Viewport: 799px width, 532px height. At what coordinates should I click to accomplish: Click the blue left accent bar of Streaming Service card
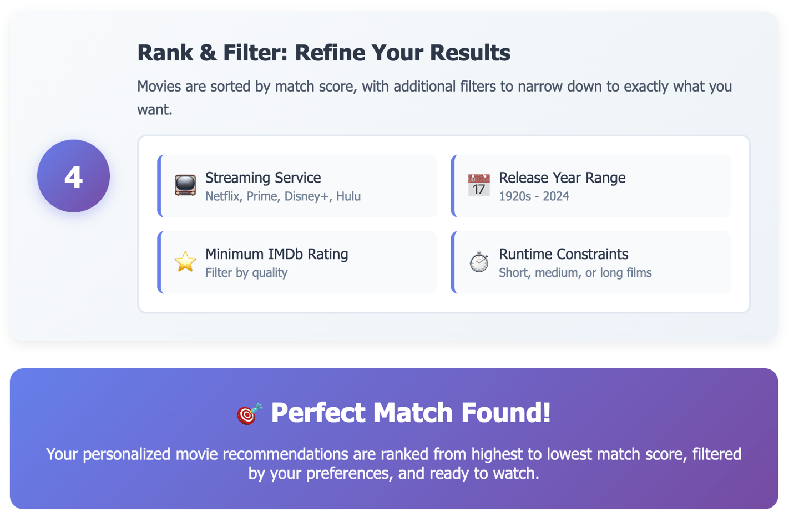coord(160,186)
